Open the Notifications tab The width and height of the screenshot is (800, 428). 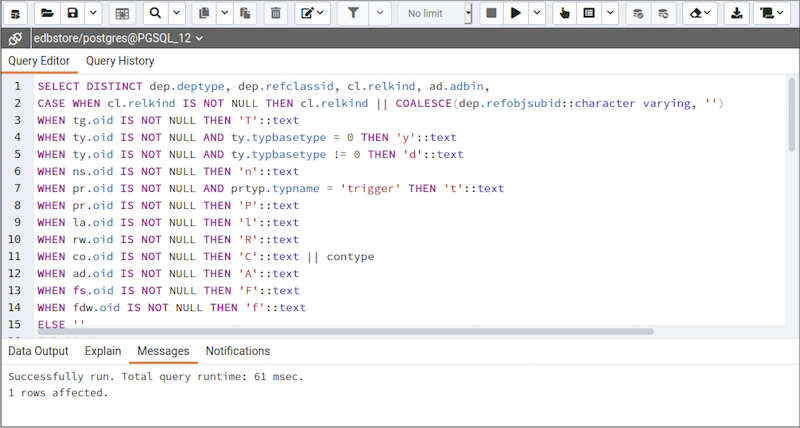point(238,351)
